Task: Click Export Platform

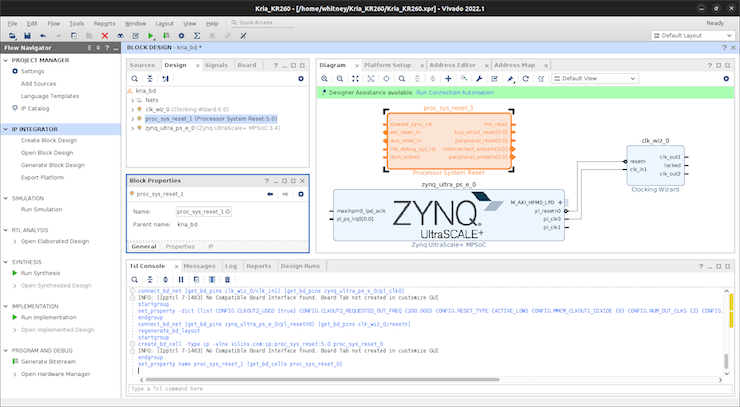Action: [x=42, y=178]
